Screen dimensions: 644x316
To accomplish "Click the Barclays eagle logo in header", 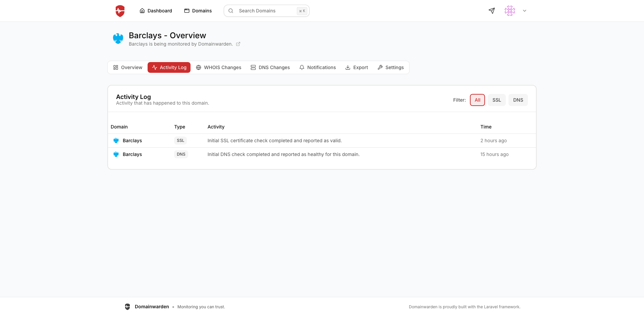I will tap(118, 39).
